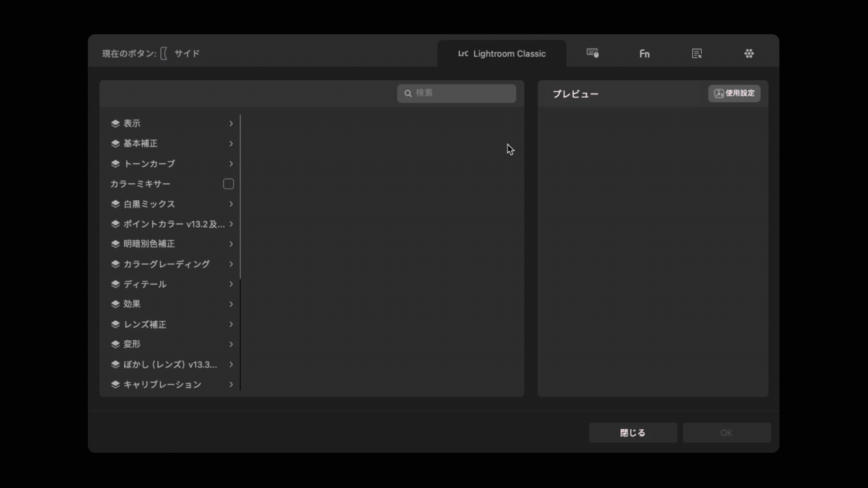Click the layers icon beside 効果
The height and width of the screenshot is (488, 868).
[x=115, y=304]
